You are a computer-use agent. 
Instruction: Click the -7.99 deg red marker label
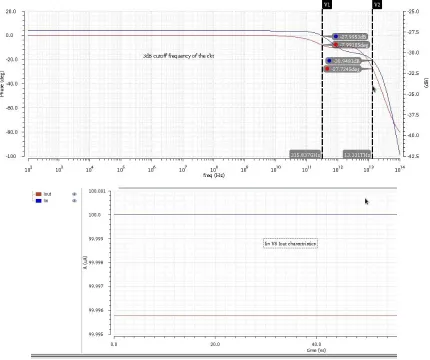tap(351, 45)
